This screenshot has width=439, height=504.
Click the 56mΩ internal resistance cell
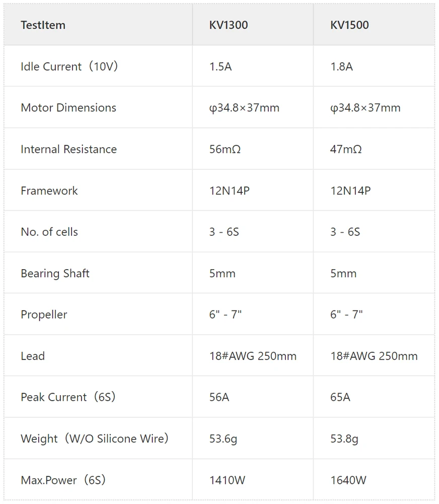pyautogui.click(x=225, y=149)
